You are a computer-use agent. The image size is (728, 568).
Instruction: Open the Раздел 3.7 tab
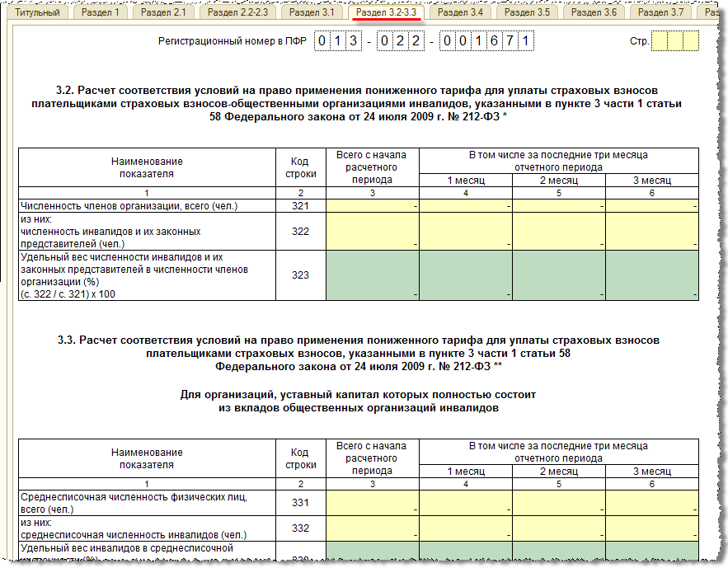tap(660, 12)
